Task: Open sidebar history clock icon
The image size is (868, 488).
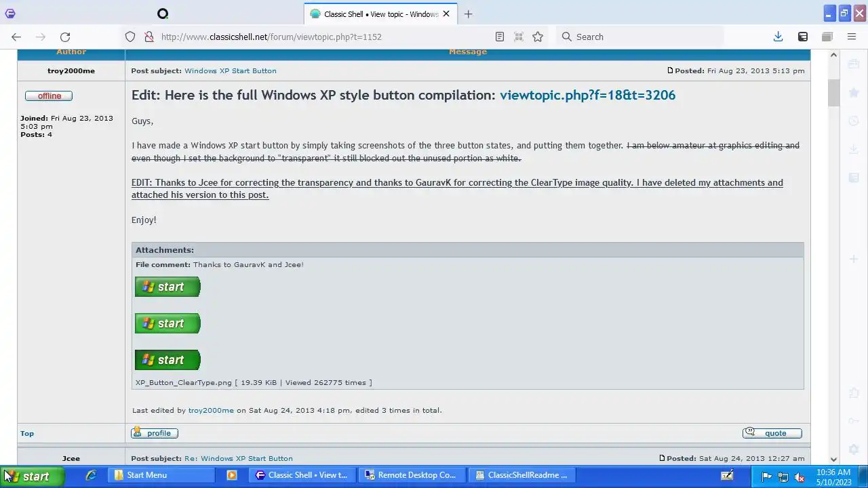Action: coord(854,121)
